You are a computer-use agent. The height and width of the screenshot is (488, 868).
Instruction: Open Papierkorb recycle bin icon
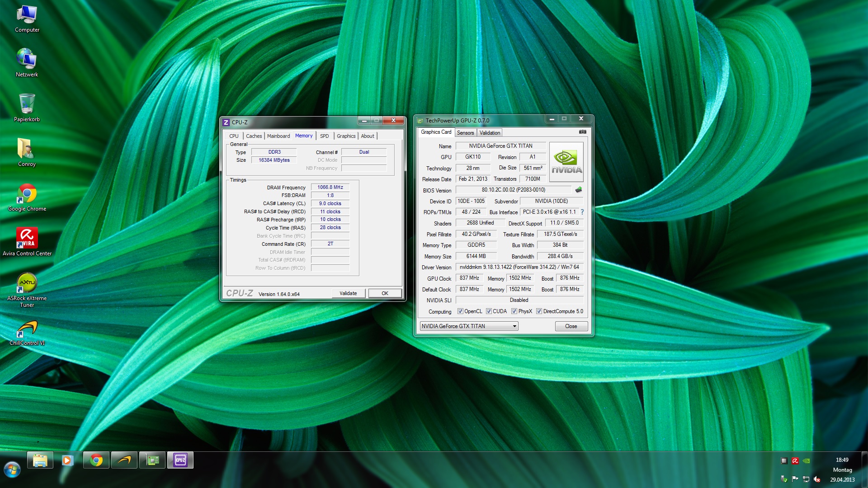coord(27,104)
